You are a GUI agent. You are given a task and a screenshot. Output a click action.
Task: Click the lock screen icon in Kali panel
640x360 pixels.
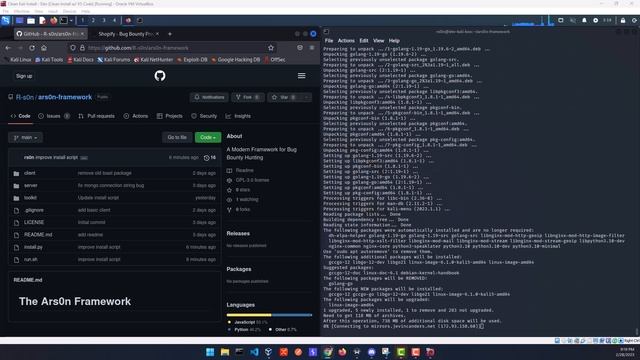click(623, 20)
